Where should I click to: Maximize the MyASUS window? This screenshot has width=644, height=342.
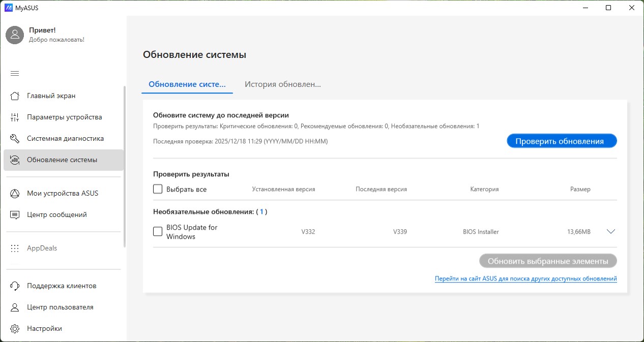point(608,8)
